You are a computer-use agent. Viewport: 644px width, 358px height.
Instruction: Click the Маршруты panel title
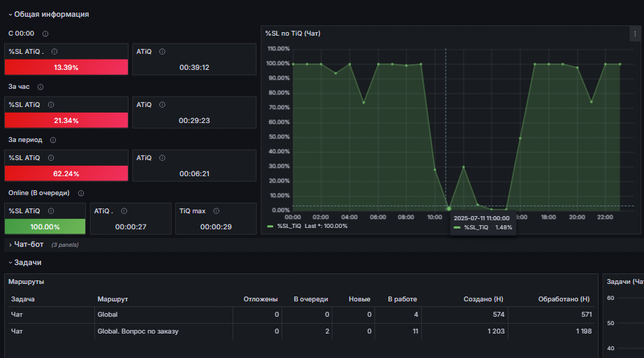pos(27,282)
